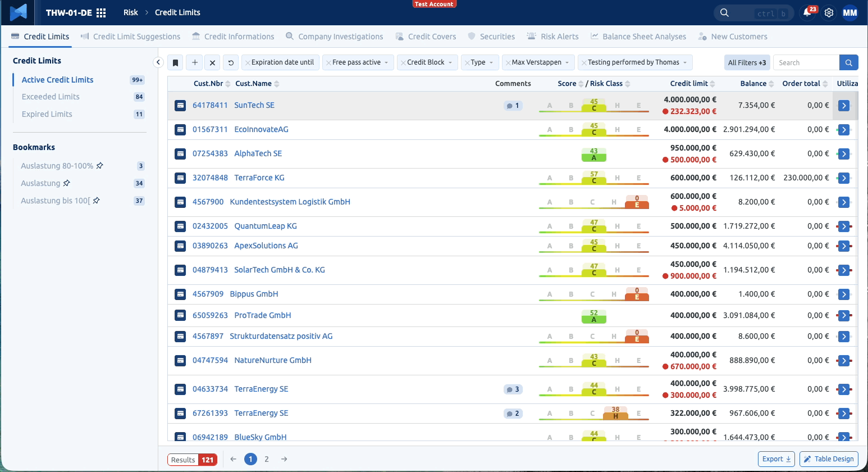Remove the Credit Block filter

pyautogui.click(x=403, y=62)
